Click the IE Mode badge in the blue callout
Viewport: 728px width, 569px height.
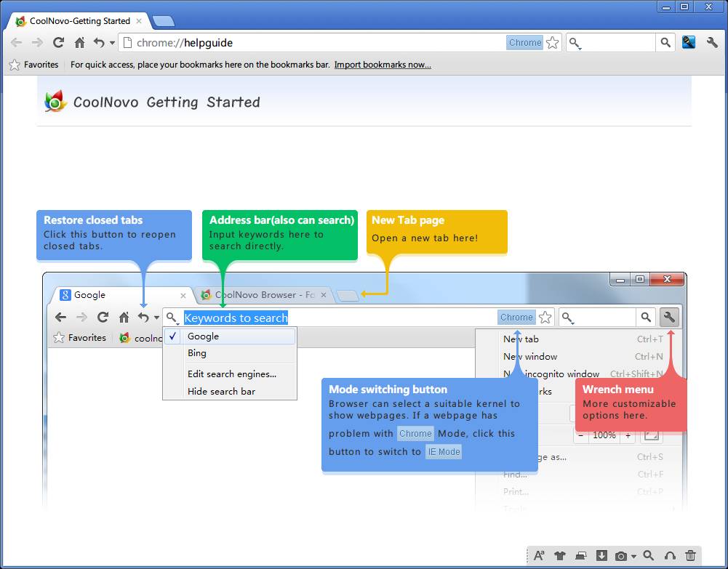pos(444,452)
